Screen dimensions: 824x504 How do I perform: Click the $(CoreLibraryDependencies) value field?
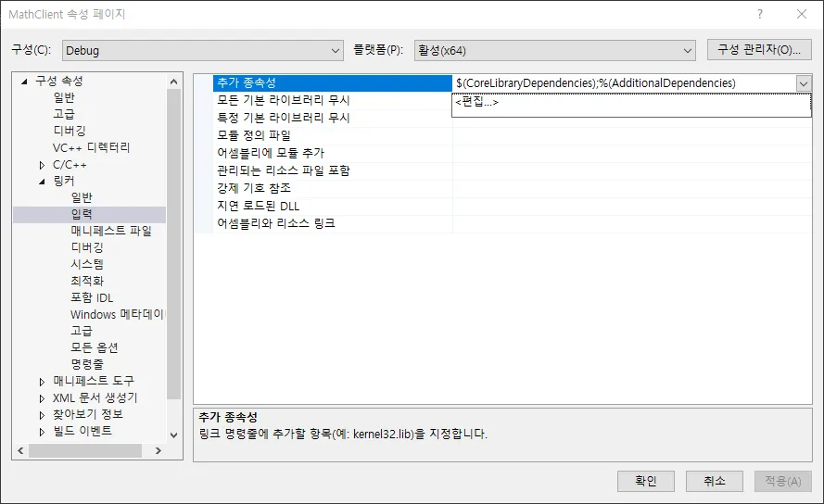(x=624, y=83)
